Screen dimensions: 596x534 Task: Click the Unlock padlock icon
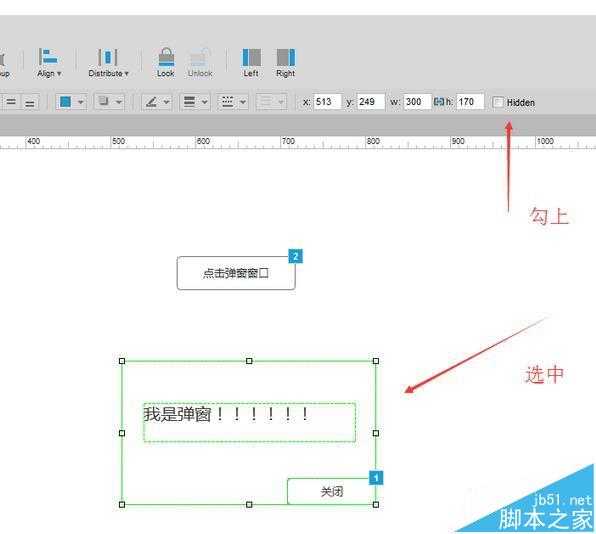click(199, 57)
